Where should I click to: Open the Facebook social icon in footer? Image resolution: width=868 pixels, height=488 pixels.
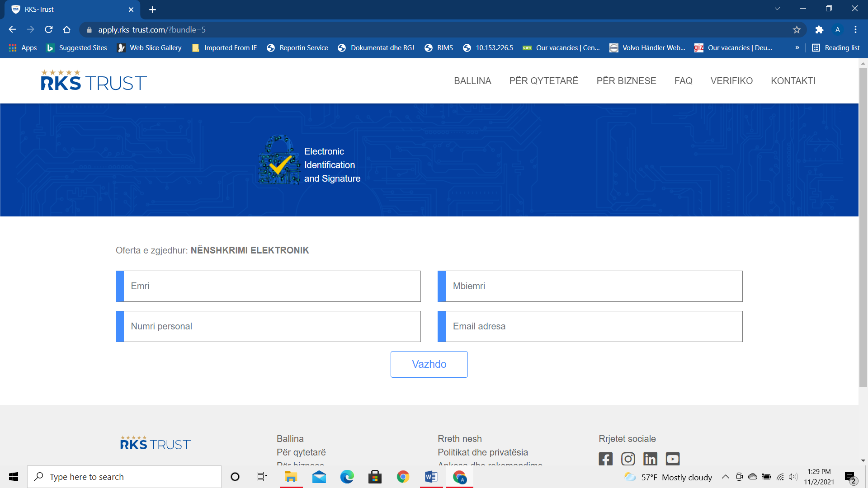click(606, 459)
